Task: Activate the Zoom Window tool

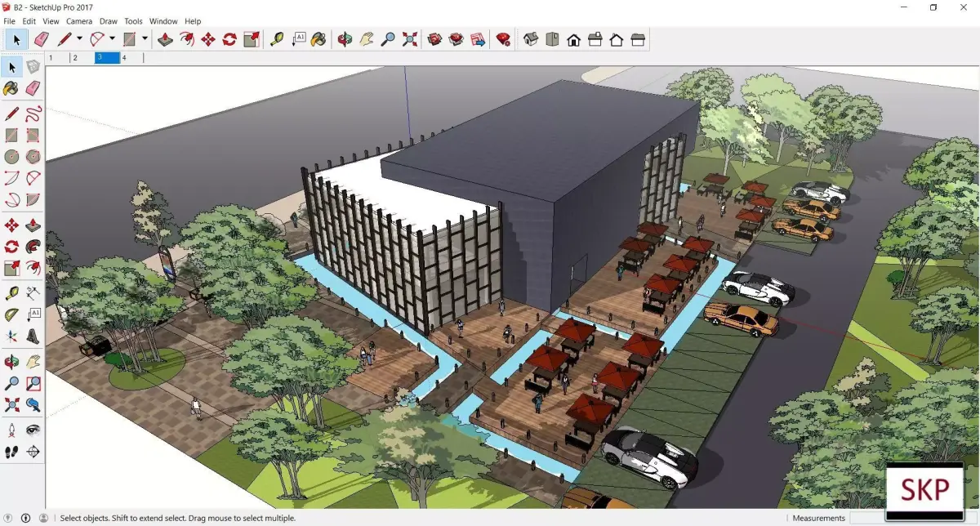Action: [33, 382]
